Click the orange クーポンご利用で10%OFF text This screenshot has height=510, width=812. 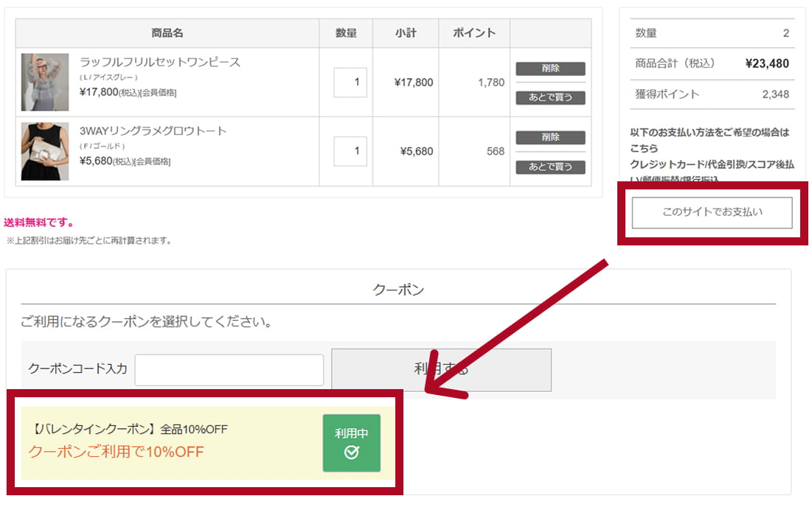point(116,452)
